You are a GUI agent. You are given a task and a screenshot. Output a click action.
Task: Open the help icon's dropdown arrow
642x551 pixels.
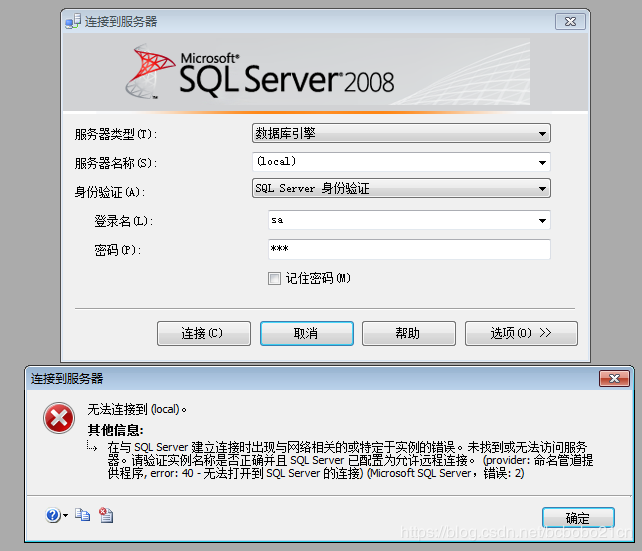tap(66, 515)
